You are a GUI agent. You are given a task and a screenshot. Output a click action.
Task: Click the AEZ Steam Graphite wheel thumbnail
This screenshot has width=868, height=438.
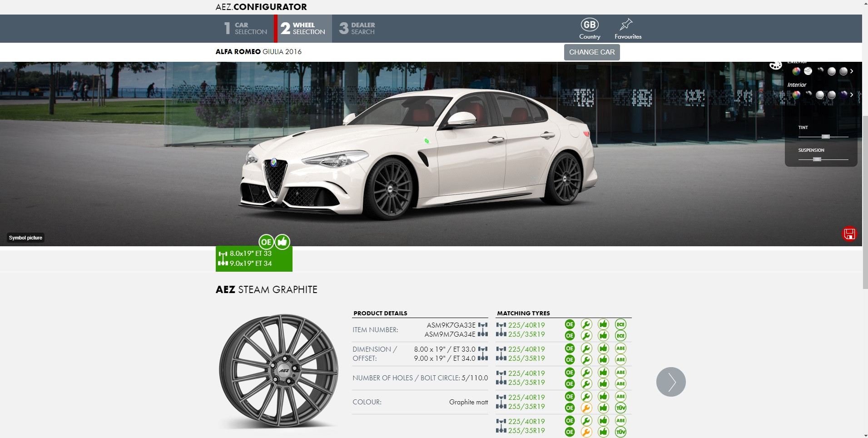(x=278, y=372)
